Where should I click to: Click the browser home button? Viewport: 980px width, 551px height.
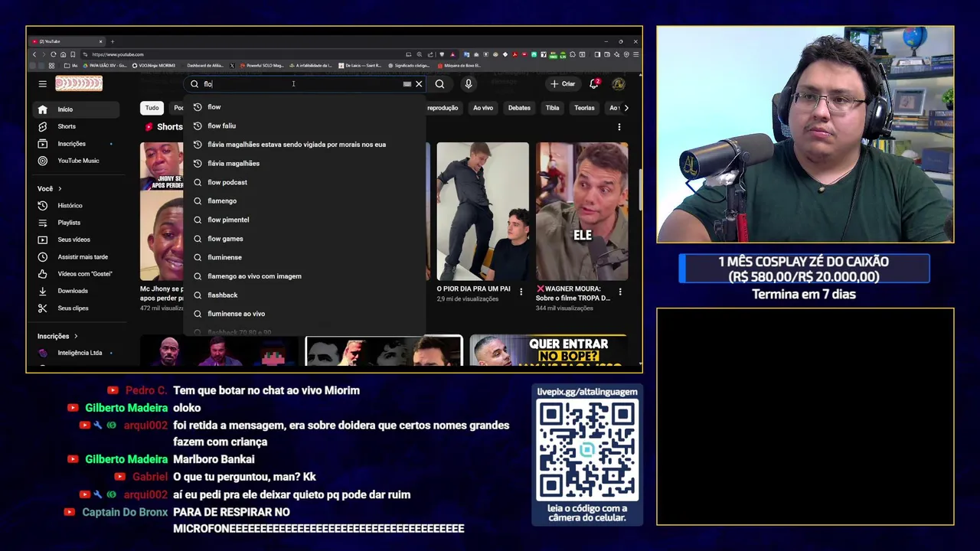click(63, 54)
